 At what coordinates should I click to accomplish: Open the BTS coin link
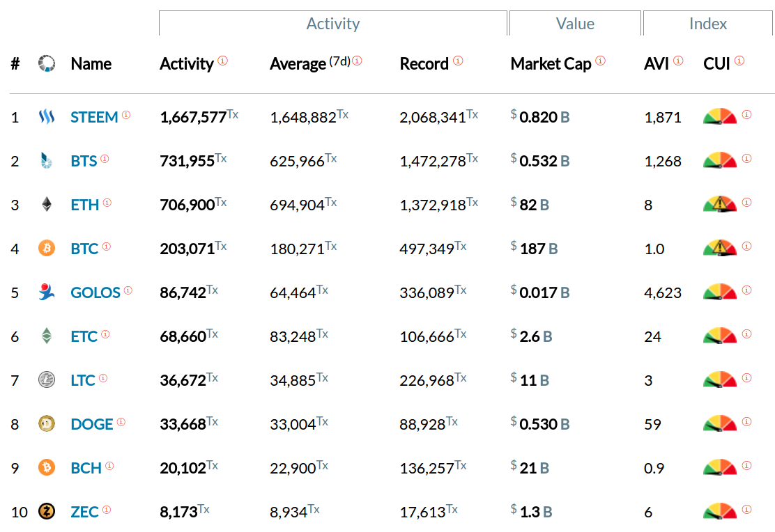click(x=84, y=161)
